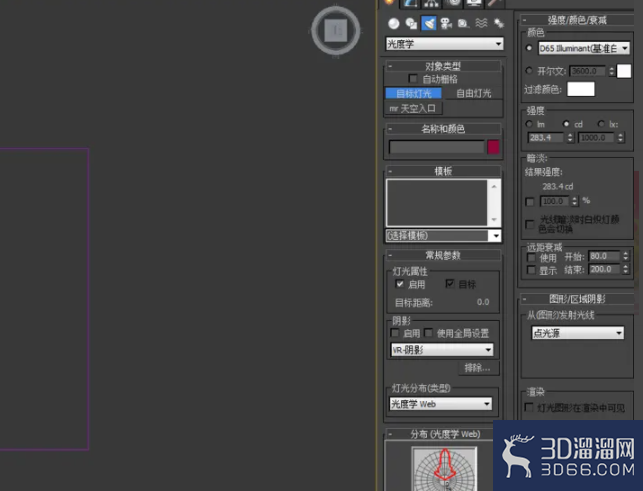Toggle the 目标 checkbox

click(450, 283)
